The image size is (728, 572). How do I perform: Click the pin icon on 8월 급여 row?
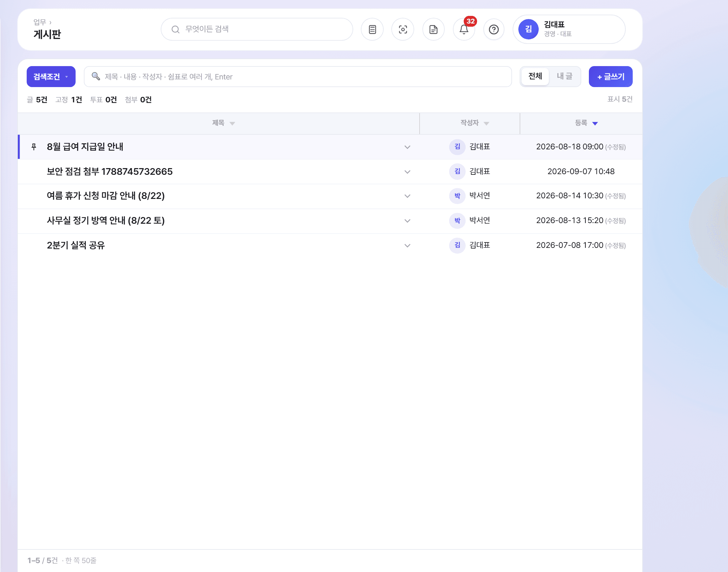[34, 147]
